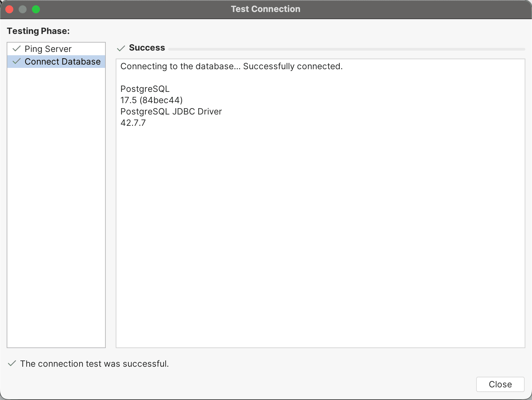The image size is (532, 400).
Task: Click inside the connection log text area
Action: [319, 200]
